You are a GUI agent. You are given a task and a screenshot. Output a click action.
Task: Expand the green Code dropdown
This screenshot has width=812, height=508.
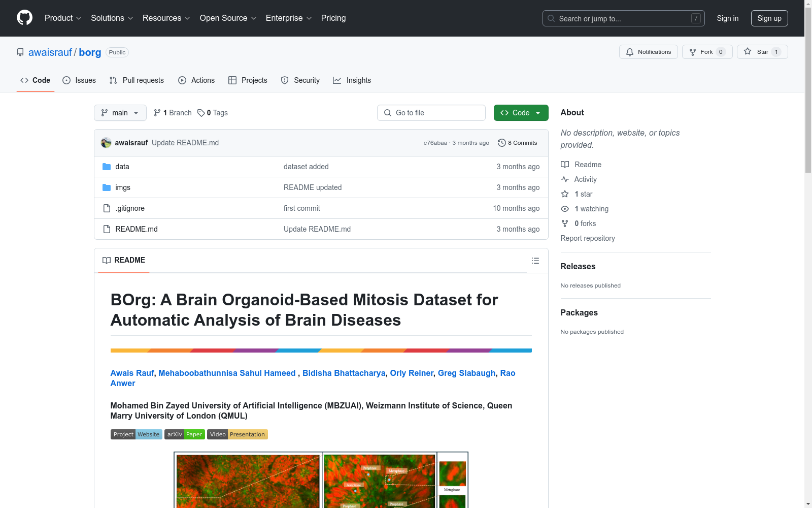click(x=521, y=113)
